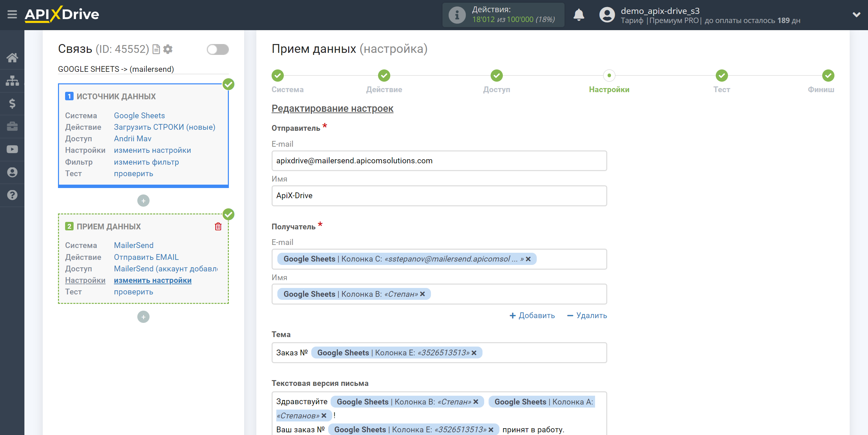
Task: Remove the Колонка B Степан tag in recipient name
Action: [422, 294]
